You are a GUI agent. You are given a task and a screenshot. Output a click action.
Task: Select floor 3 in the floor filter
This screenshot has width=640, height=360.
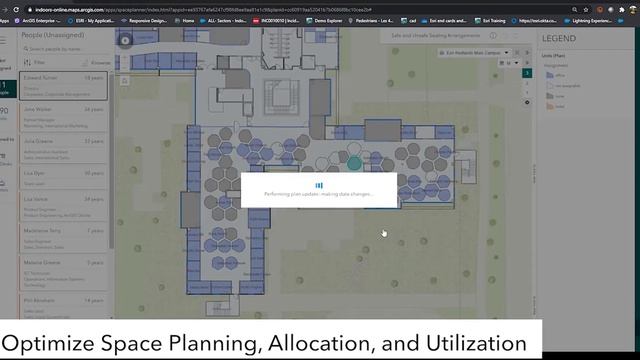(527, 73)
